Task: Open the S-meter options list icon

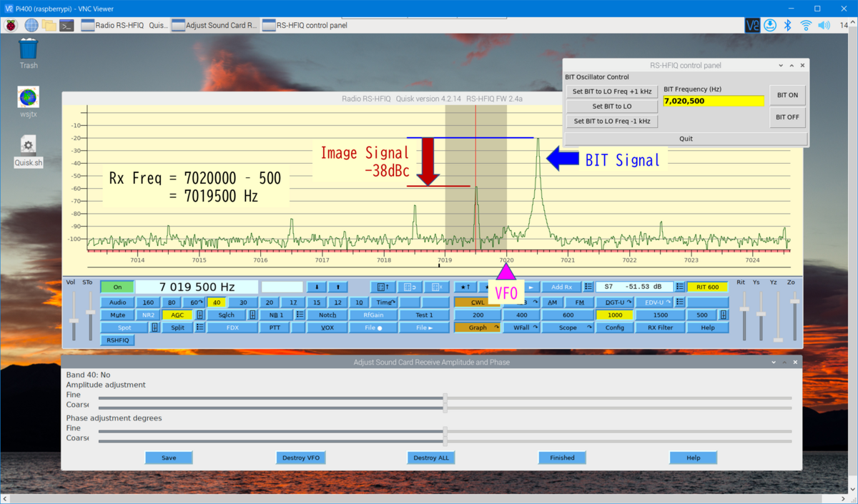Action: tap(679, 287)
